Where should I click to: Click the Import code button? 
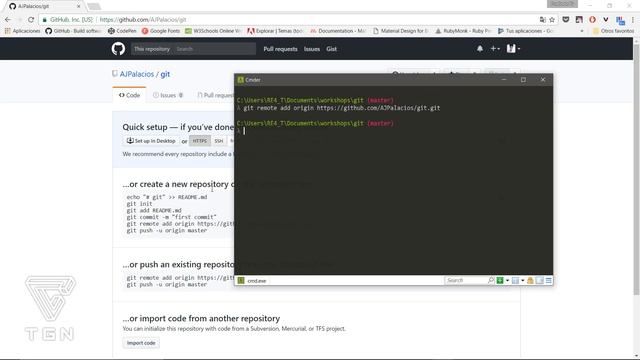click(x=141, y=343)
